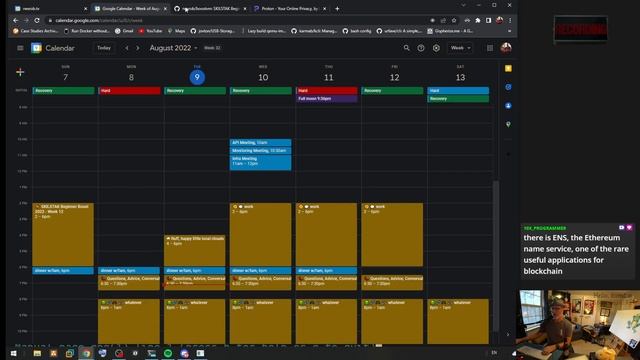640x360 pixels.
Task: Switch to the Google Calendar tab
Action: pos(131,9)
